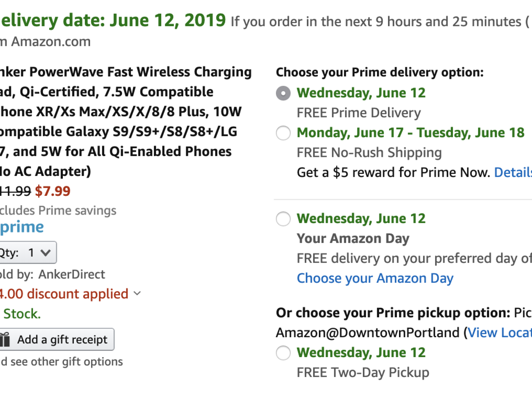
Task: Select Wednesday, June 12 FREE Prime Delivery
Action: pyautogui.click(x=283, y=93)
